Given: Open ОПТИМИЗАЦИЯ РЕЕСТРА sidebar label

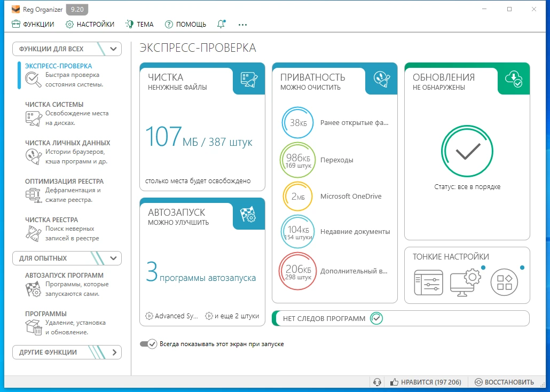Looking at the screenshot, I should pyautogui.click(x=64, y=181).
